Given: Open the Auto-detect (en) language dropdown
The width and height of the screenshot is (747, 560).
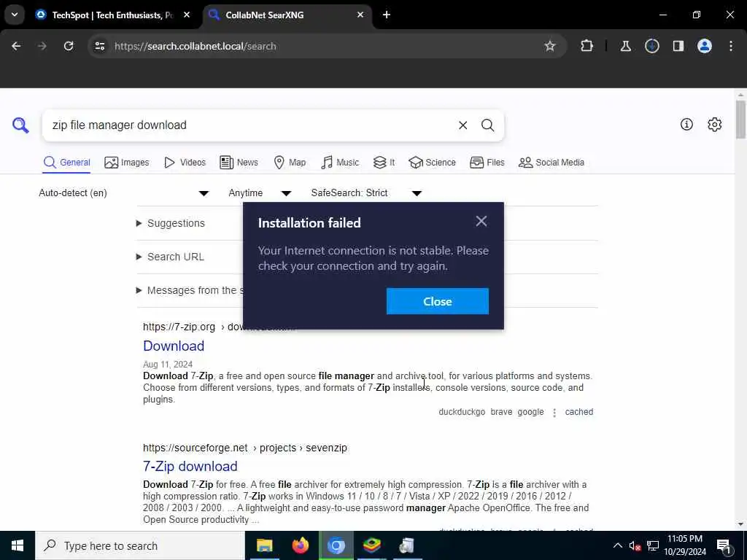Looking at the screenshot, I should pos(124,192).
